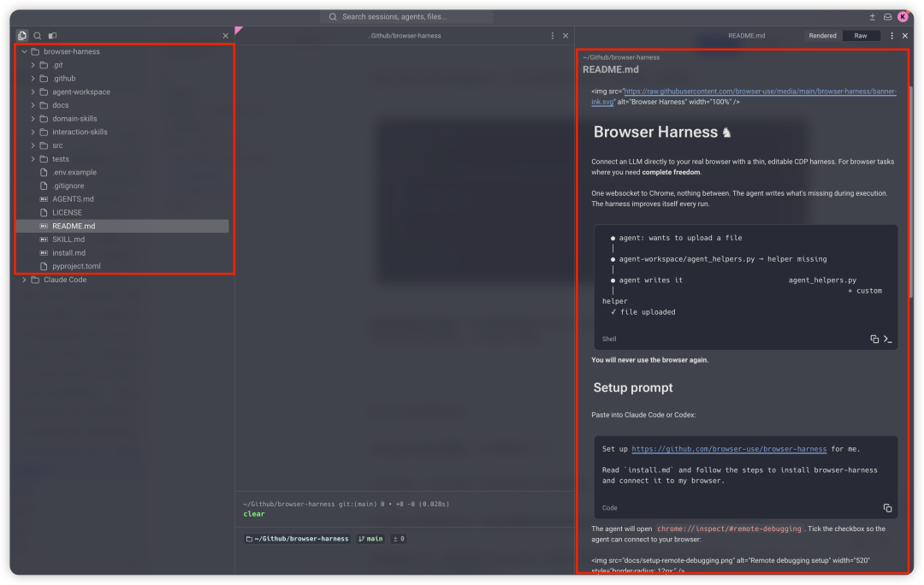Focus the Search sessions, agents, files field

(406, 16)
